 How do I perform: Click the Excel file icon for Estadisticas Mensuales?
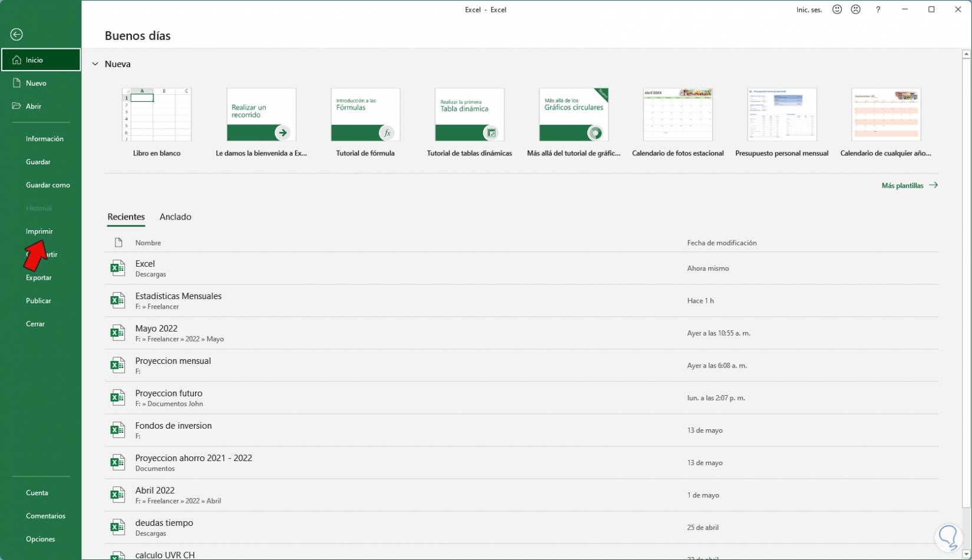[118, 300]
